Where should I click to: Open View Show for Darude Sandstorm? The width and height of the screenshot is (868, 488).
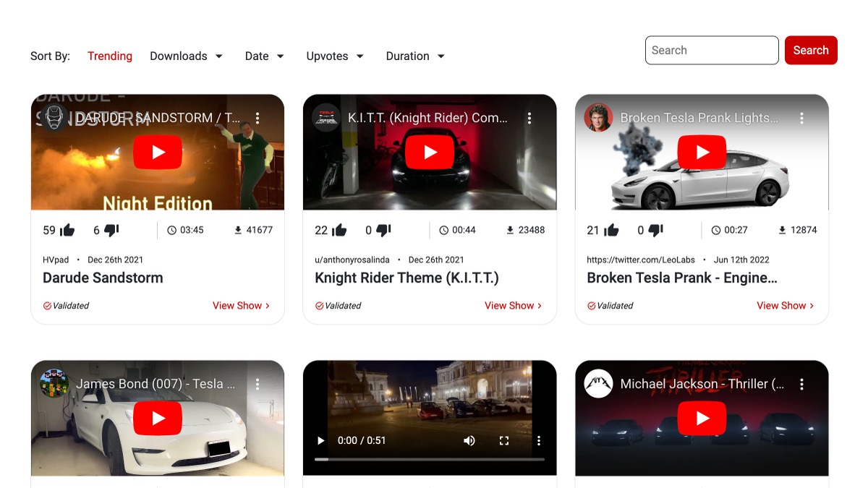tap(241, 306)
